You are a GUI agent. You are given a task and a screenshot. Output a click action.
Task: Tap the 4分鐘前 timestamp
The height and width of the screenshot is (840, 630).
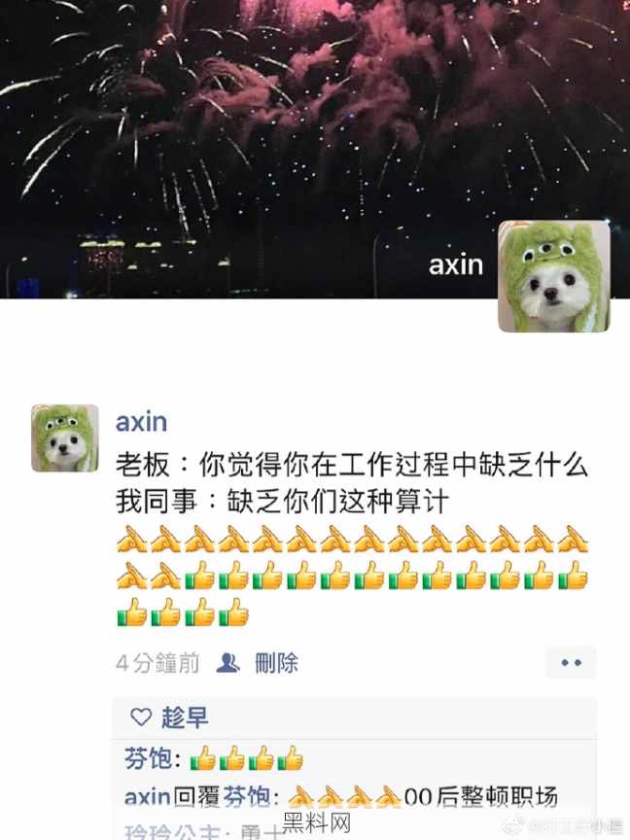click(x=157, y=663)
